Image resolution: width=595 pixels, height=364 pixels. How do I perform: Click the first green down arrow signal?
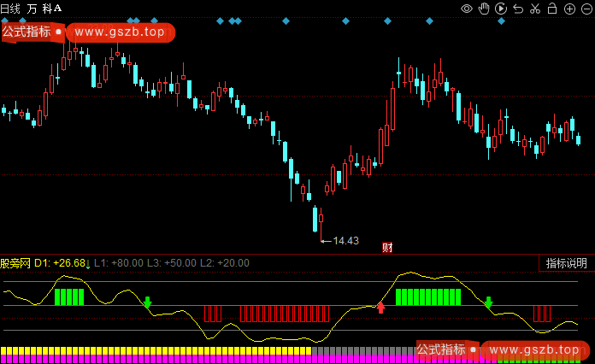(x=147, y=302)
